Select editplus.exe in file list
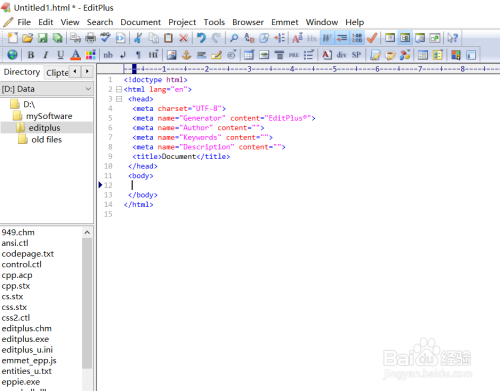This screenshot has height=391, width=500. coord(25,339)
